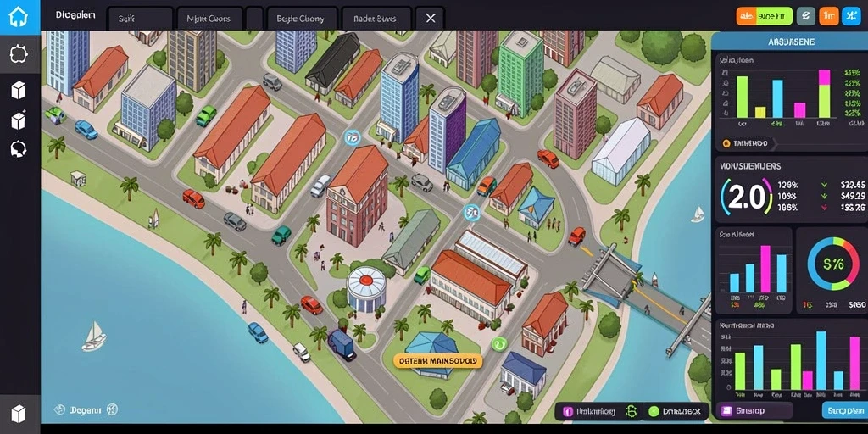This screenshot has width=868, height=434.
Task: Click the cube with sparkle sidebar icon
Action: (19, 120)
